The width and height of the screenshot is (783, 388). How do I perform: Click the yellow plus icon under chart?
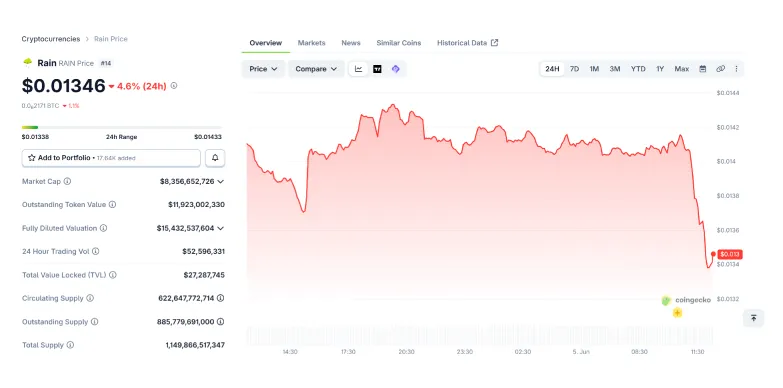[677, 313]
